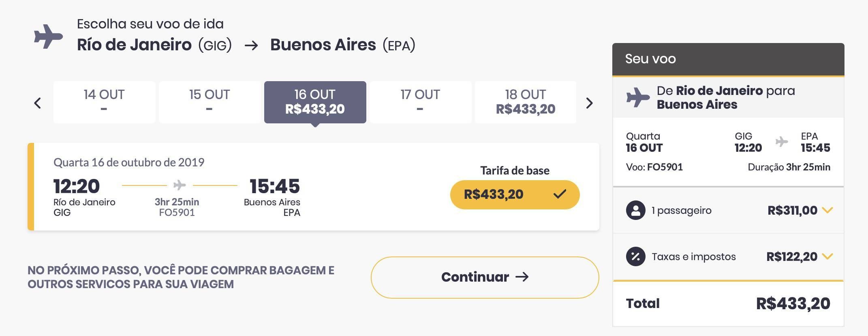This screenshot has width=868, height=336.
Task: Select the 14 OUT date tab
Action: coord(104,102)
